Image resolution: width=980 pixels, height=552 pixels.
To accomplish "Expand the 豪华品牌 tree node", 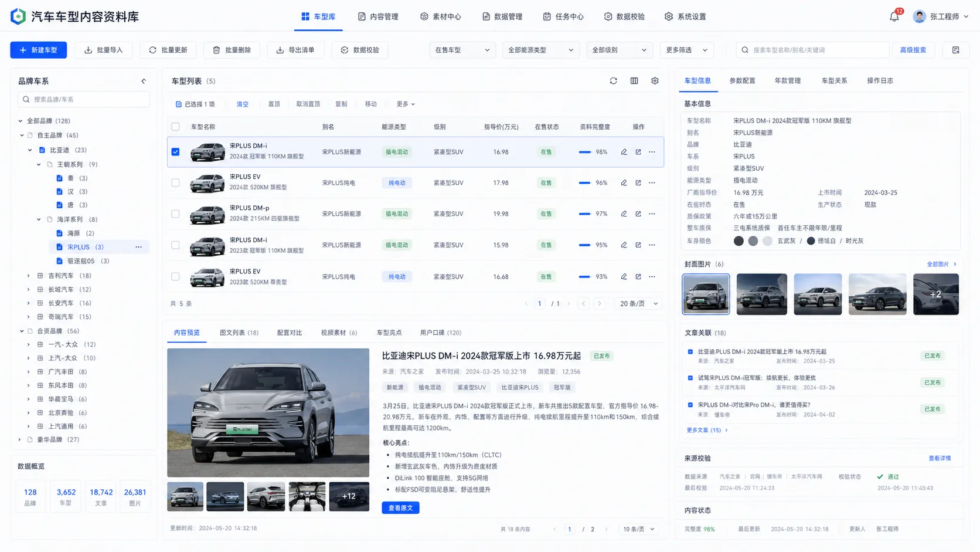I will [20, 440].
